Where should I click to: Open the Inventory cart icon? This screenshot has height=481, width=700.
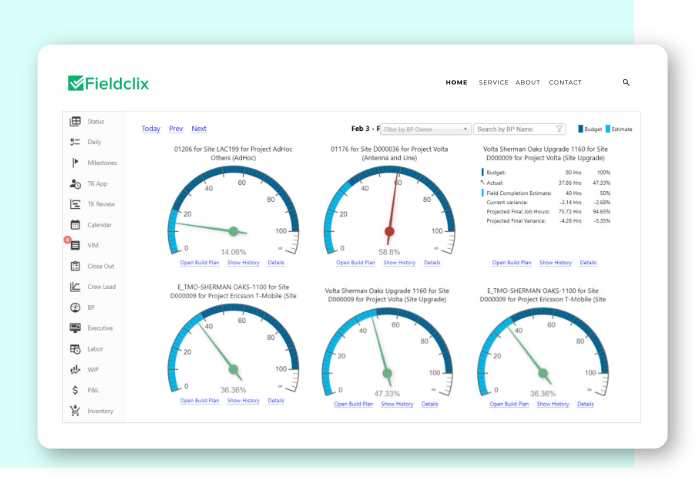[75, 411]
